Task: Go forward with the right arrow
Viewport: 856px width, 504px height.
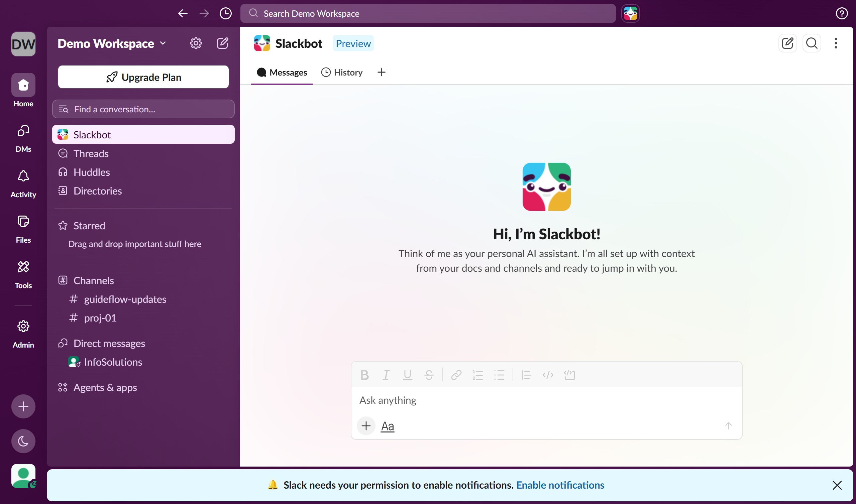Action: pos(204,14)
